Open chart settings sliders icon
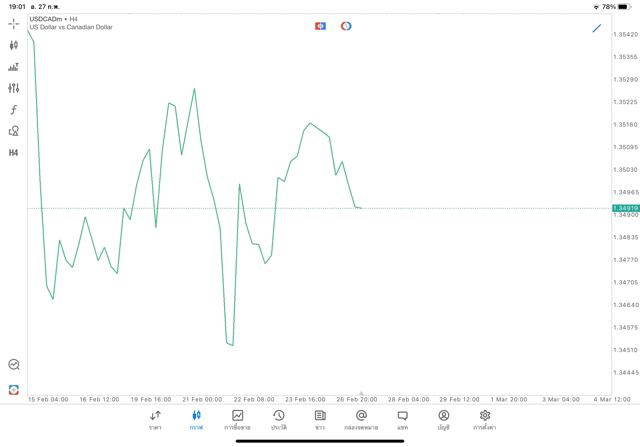 coord(13,88)
